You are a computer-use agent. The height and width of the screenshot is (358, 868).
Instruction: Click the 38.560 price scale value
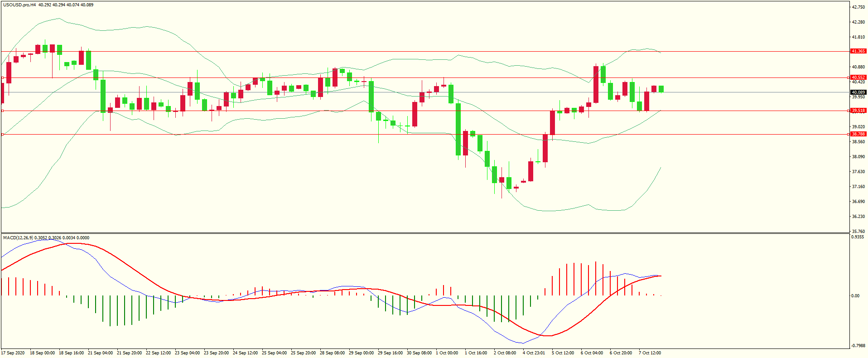point(858,142)
